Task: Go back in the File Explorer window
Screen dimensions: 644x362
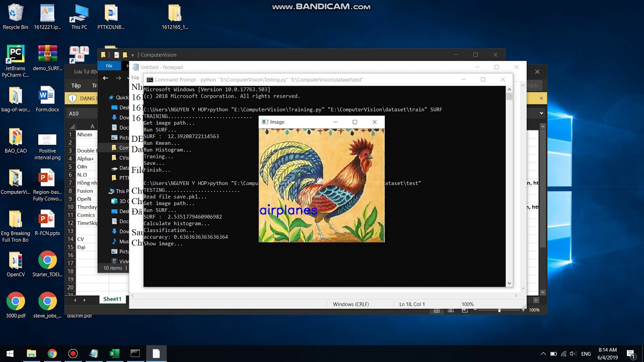Action: (x=105, y=78)
